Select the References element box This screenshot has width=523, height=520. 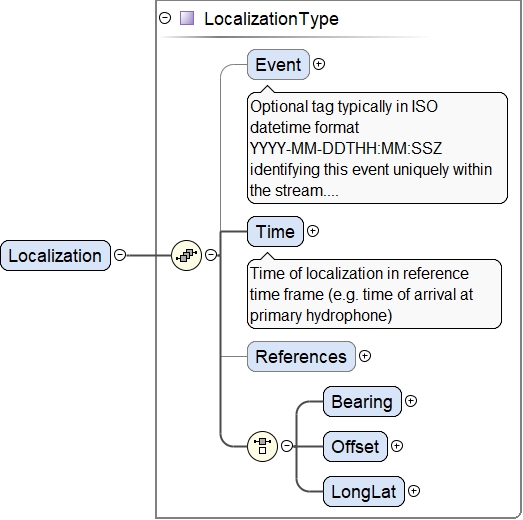tap(301, 357)
